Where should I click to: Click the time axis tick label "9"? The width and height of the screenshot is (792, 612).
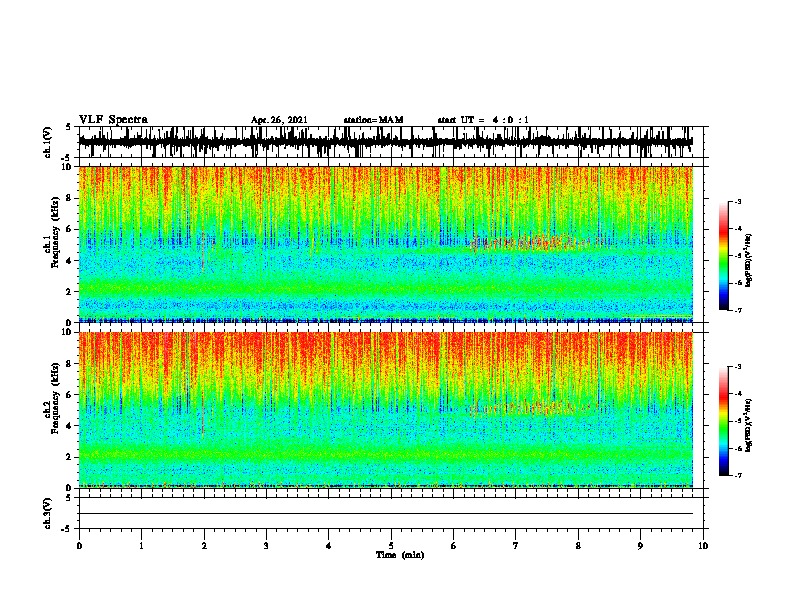pos(640,546)
